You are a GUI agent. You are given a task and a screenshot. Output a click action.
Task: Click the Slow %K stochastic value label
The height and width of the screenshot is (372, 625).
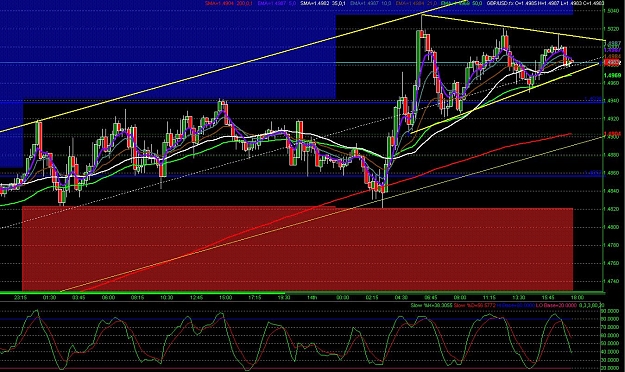431,305
